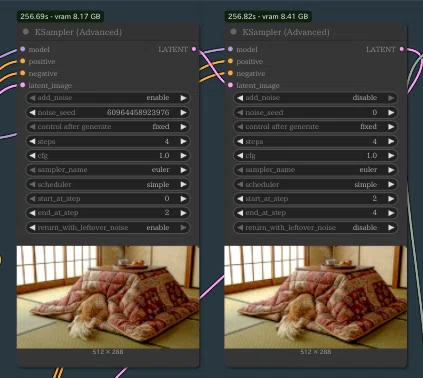Toggle return_with_leftover_noise in right KSampler
The image size is (423, 378).
(x=315, y=228)
